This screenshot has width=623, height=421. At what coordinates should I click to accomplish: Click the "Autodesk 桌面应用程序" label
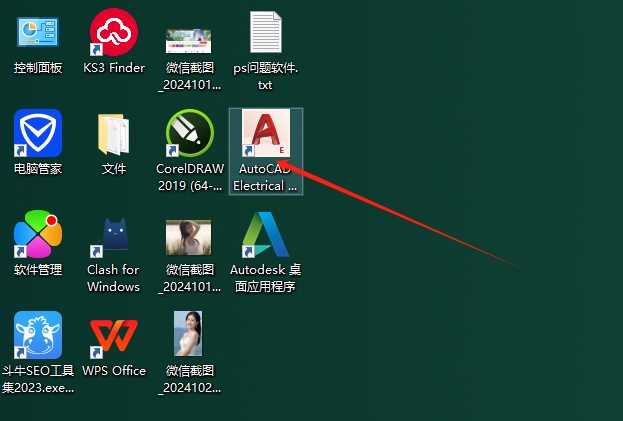[x=265, y=278]
